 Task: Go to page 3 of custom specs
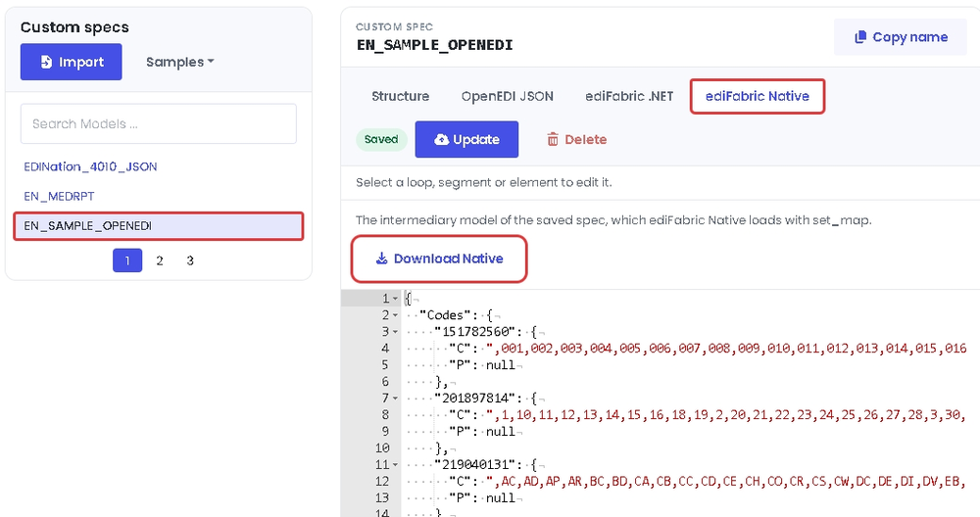pos(190,260)
